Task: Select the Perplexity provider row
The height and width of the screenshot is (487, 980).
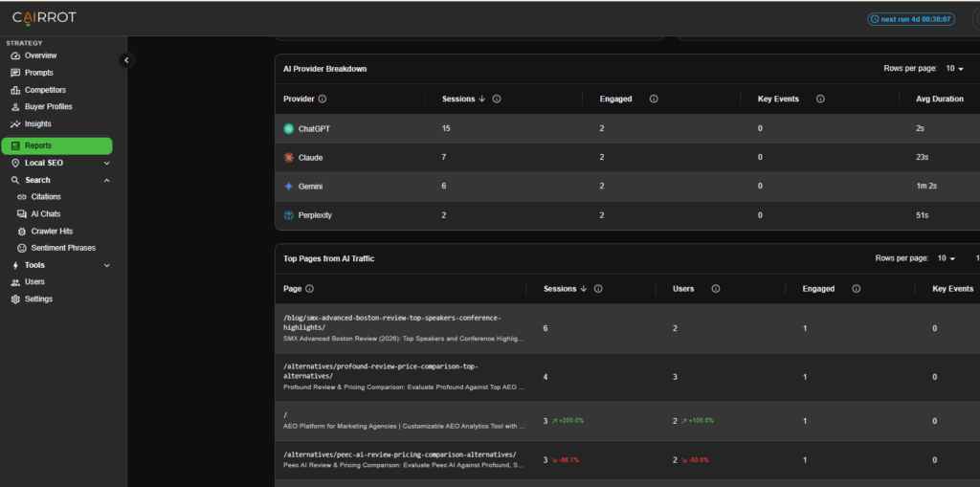Action: pos(628,215)
